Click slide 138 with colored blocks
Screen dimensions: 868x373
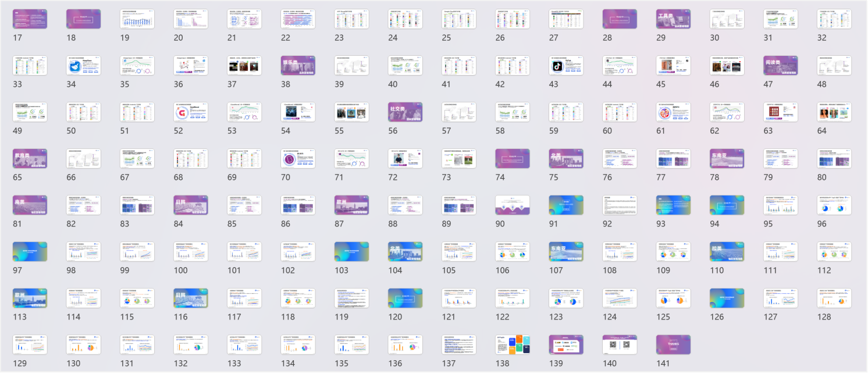(513, 345)
